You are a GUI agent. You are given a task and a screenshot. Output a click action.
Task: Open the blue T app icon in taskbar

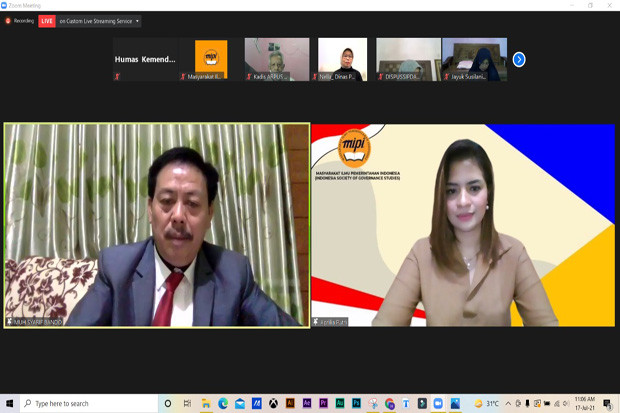406,404
